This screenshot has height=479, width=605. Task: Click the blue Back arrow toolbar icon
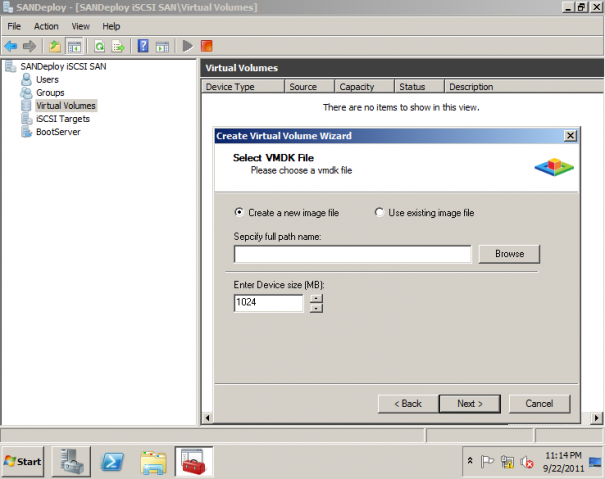[11, 47]
